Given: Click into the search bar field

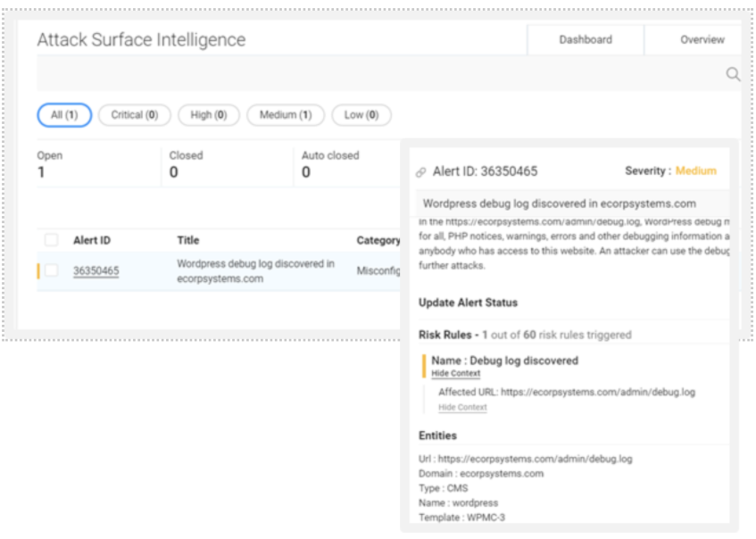Looking at the screenshot, I should click(x=375, y=75).
